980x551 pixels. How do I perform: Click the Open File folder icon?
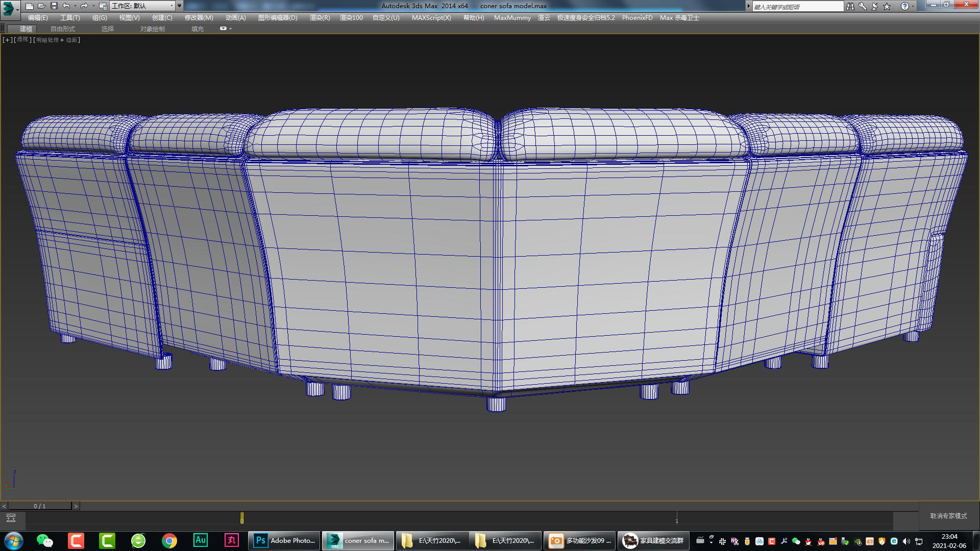tap(41, 6)
